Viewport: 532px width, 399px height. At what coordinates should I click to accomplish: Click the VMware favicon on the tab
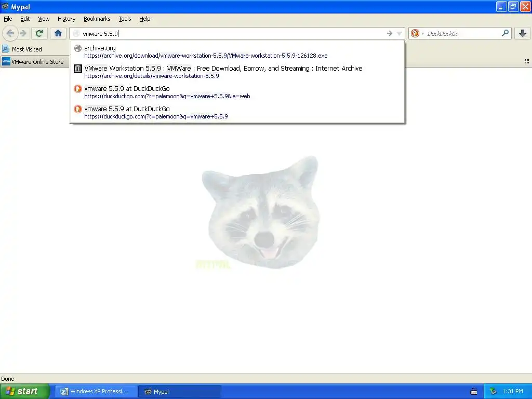coord(6,61)
